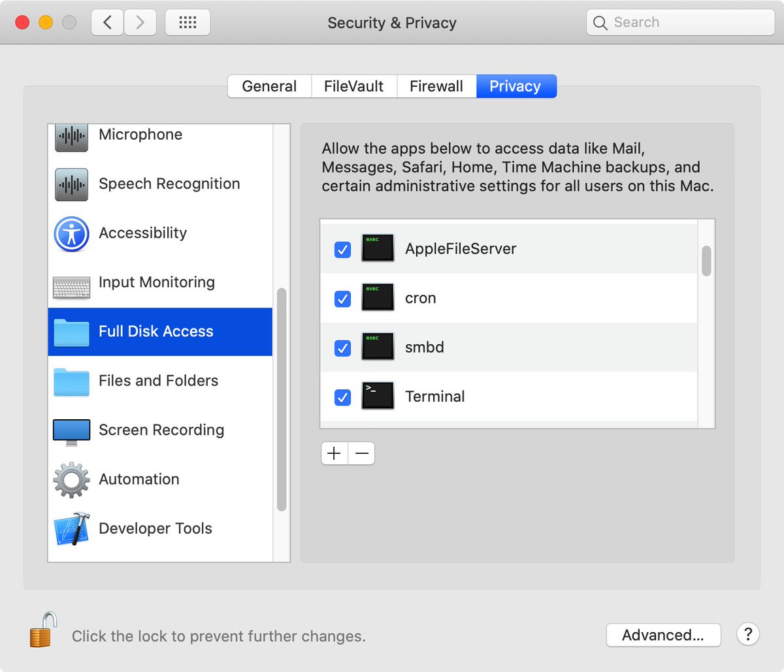Viewport: 784px width, 672px height.
Task: Select the Speech Recognition category label
Action: click(169, 184)
